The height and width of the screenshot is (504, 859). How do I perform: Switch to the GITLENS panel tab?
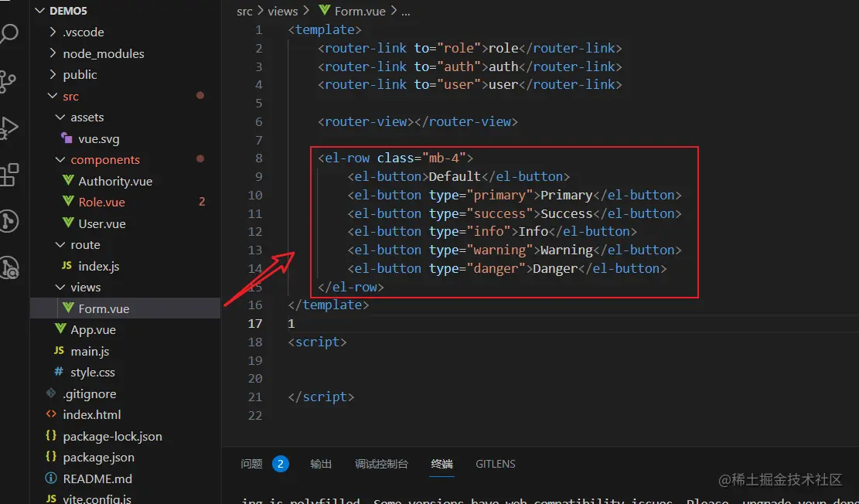[x=496, y=464]
